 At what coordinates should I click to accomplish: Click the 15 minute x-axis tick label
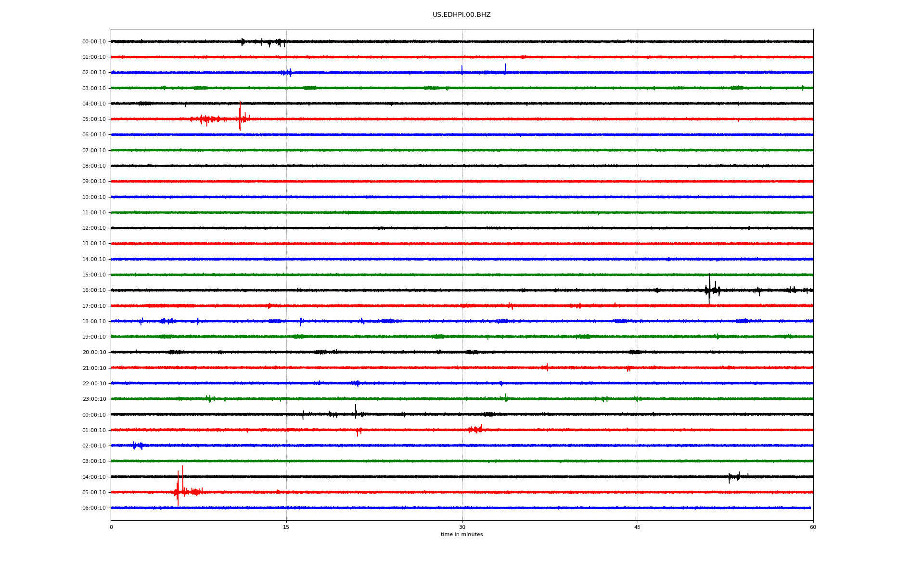tap(286, 527)
